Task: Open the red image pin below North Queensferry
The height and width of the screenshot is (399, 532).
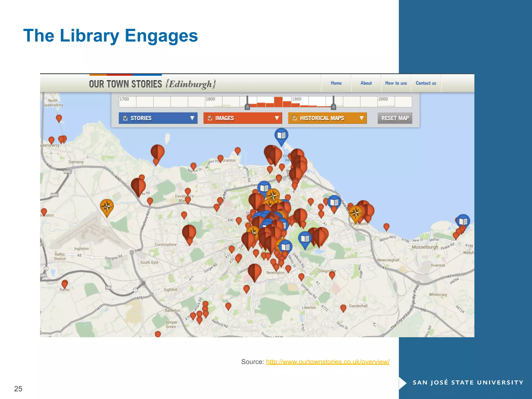Action: pyautogui.click(x=59, y=118)
